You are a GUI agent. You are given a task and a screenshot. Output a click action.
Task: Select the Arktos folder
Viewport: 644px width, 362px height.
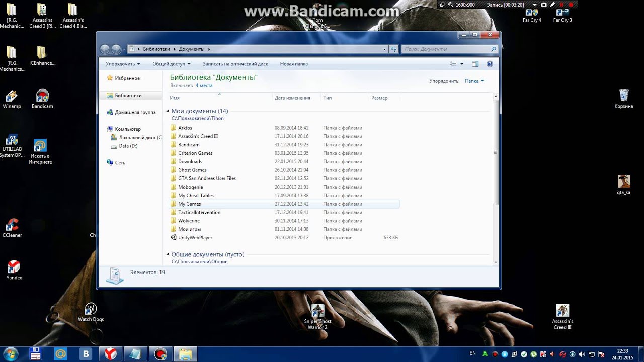[284, 128]
